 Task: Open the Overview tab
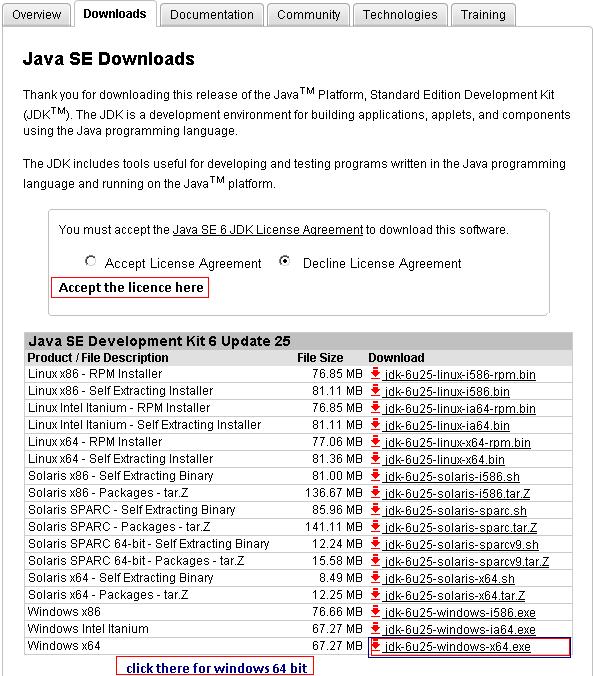tap(37, 15)
